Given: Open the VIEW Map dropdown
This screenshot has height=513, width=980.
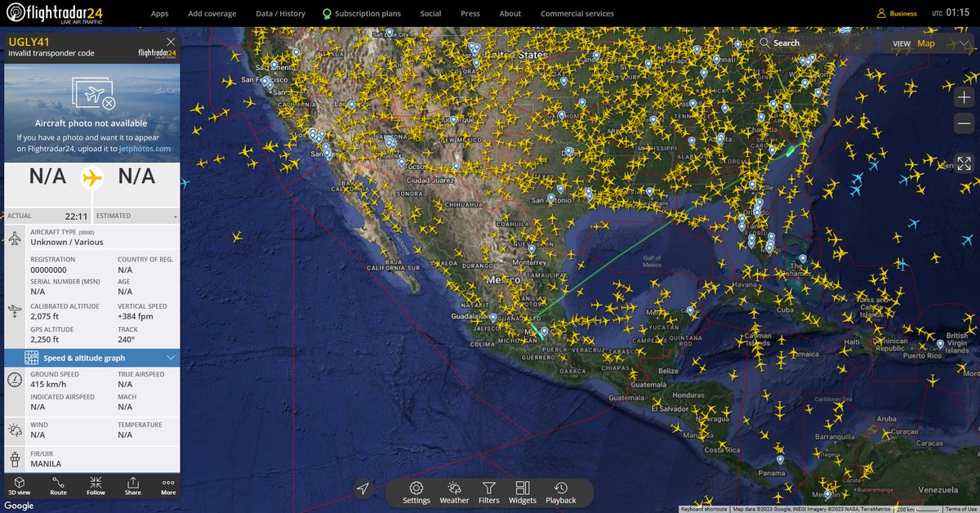Looking at the screenshot, I should tap(929, 43).
